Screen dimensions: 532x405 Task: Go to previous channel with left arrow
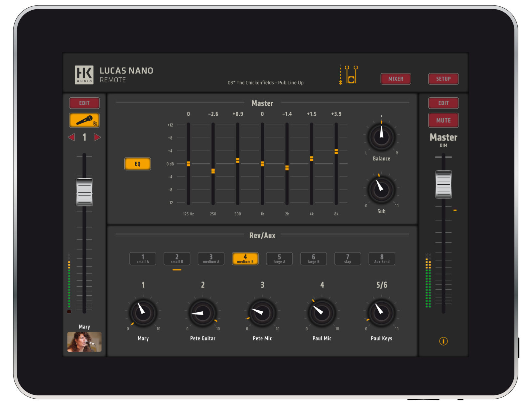pyautogui.click(x=71, y=137)
